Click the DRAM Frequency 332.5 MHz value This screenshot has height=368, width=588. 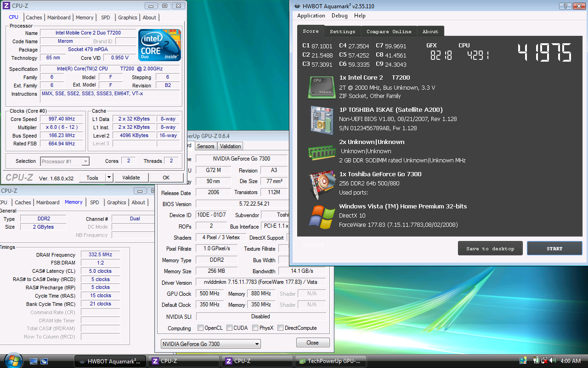coord(100,254)
